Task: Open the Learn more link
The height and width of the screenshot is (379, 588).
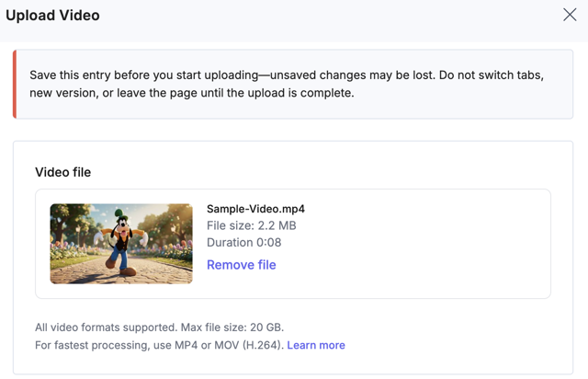Action: pos(316,345)
